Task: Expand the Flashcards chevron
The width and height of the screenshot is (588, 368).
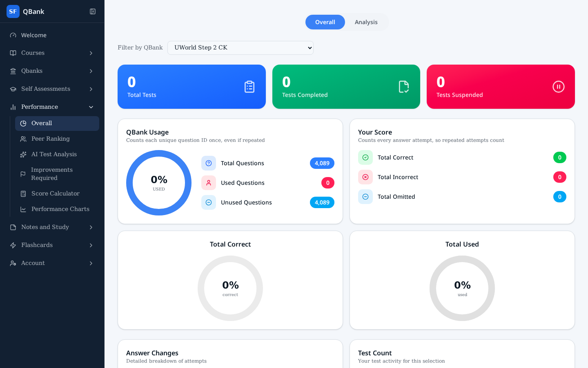Action: 91,245
